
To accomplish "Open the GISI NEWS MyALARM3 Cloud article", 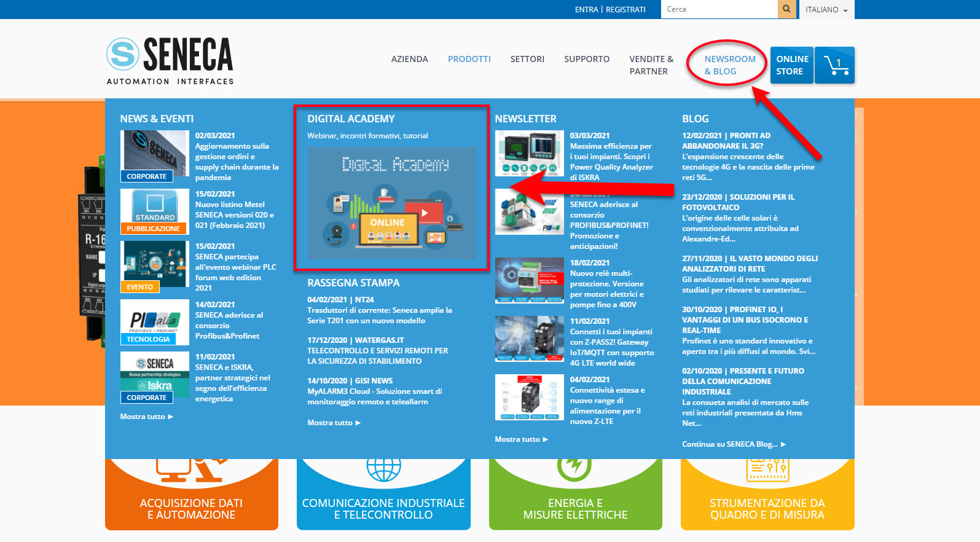I will pyautogui.click(x=375, y=391).
